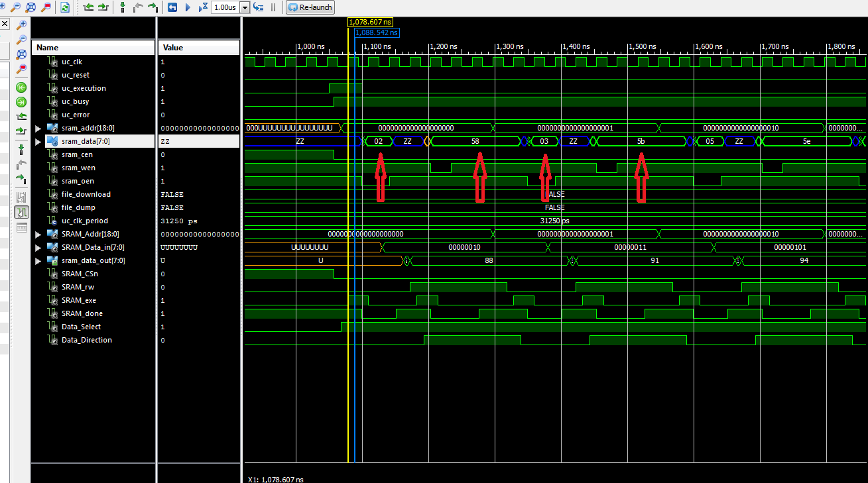The height and width of the screenshot is (483, 868).
Task: Go to next transition in top toolbar
Action: pos(103,7)
